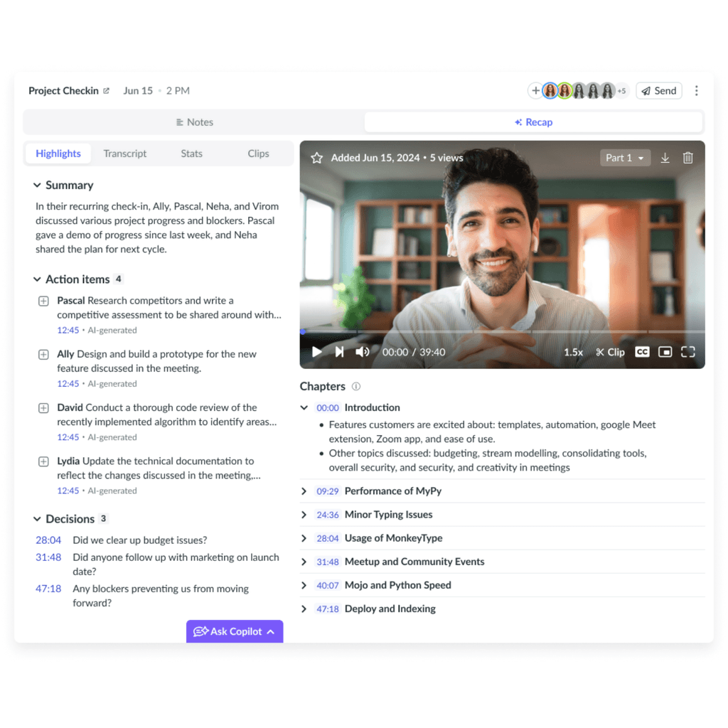Screen dimensions: 728x728
Task: Add Pascal's action item to tasks
Action: click(x=43, y=301)
